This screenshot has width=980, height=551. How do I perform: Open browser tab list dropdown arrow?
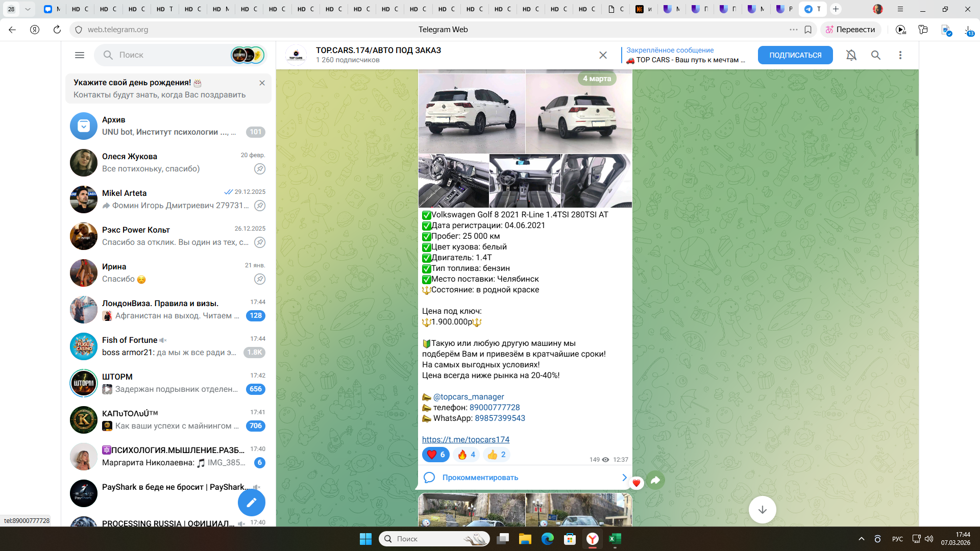pos(28,9)
